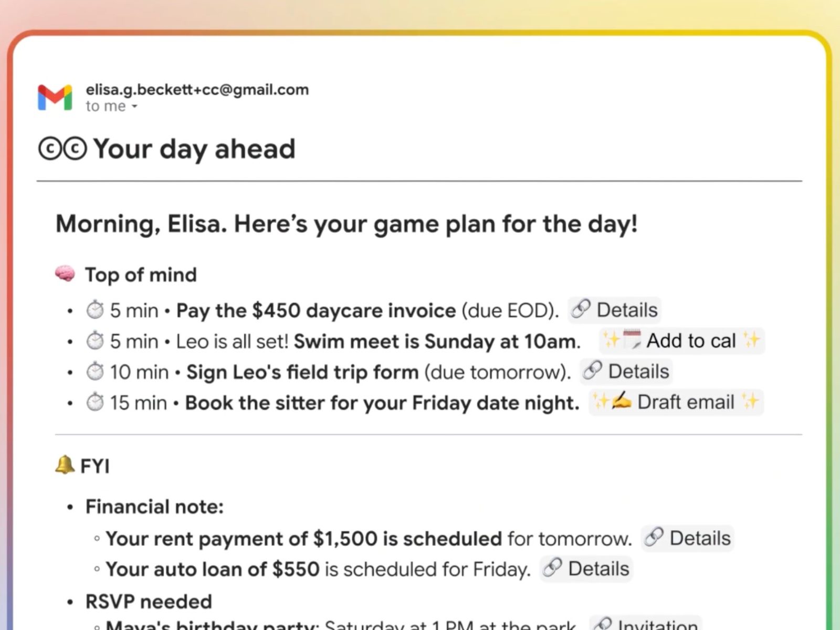Click the Gmail logo icon

(55, 98)
